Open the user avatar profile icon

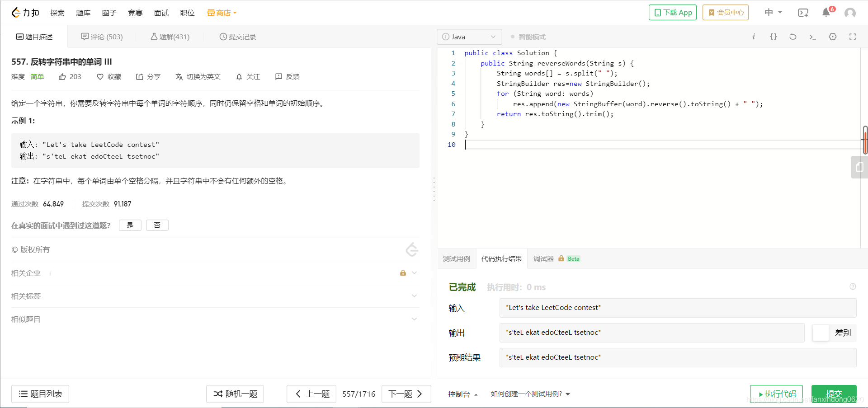tap(850, 13)
